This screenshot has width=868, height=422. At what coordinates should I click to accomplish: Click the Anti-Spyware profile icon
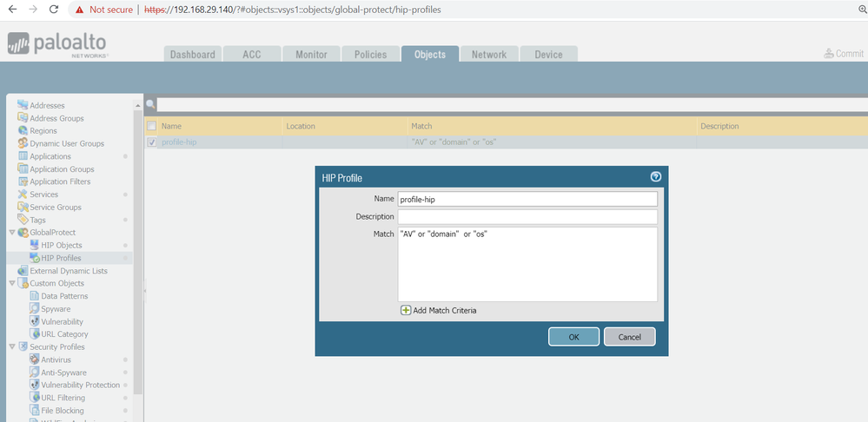[x=35, y=373]
